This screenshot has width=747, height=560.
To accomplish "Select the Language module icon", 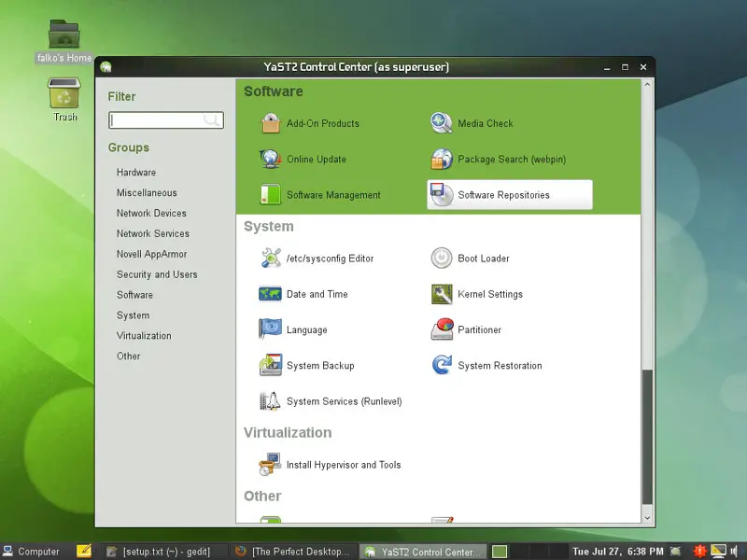I will point(271,329).
